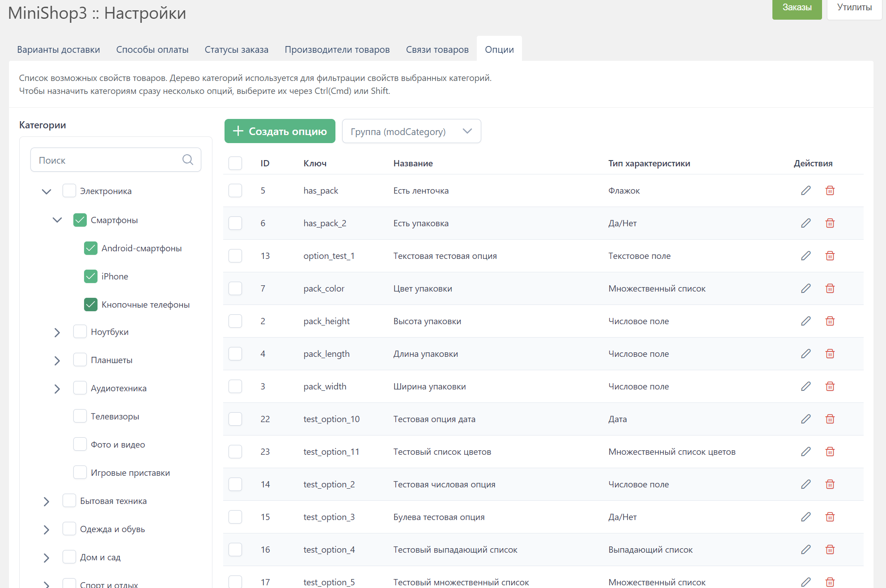Edit the has_pack option with pencil icon
Image resolution: width=886 pixels, height=588 pixels.
805,190
